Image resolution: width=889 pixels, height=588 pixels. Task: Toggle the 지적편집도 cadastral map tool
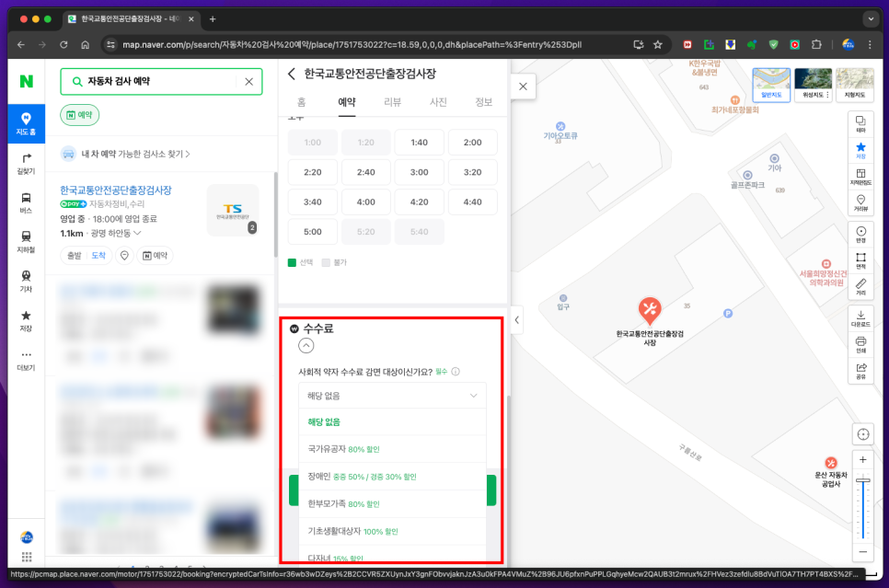[860, 177]
